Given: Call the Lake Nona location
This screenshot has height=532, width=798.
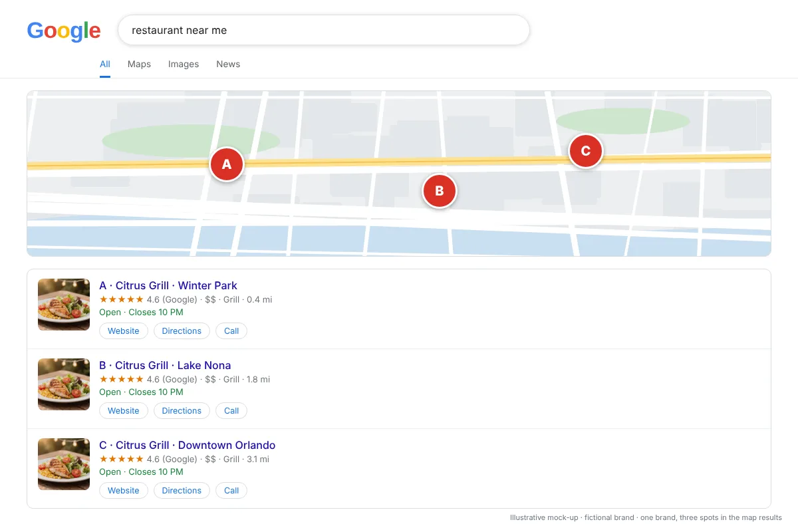Looking at the screenshot, I should tap(231, 411).
